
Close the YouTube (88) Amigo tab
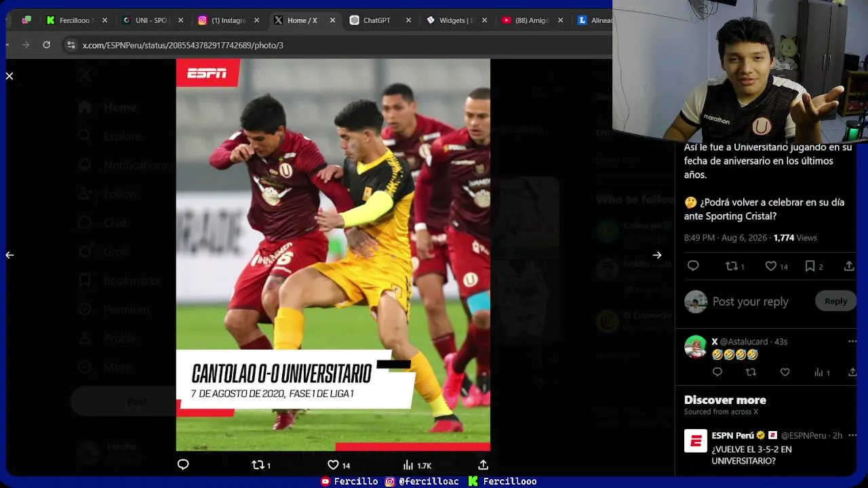pos(560,20)
